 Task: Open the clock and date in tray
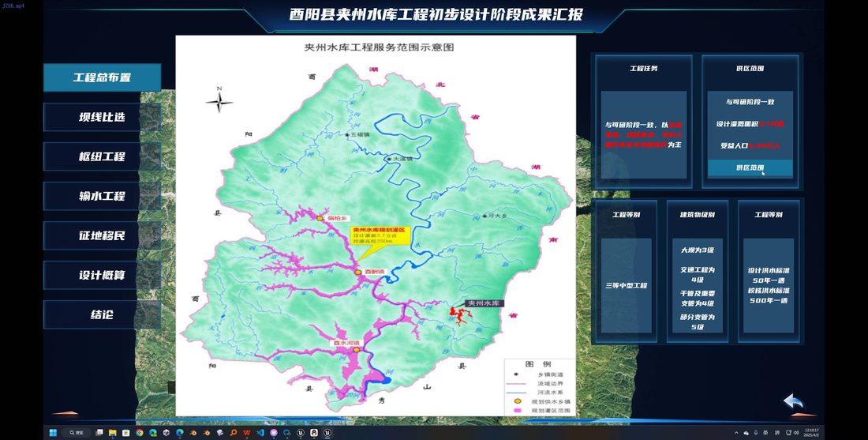click(811, 433)
